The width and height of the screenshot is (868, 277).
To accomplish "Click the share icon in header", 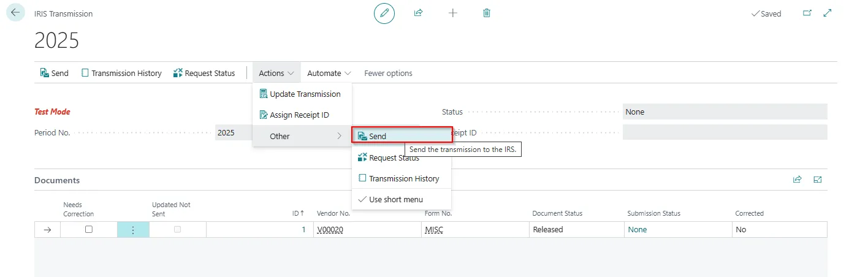I will pos(419,13).
